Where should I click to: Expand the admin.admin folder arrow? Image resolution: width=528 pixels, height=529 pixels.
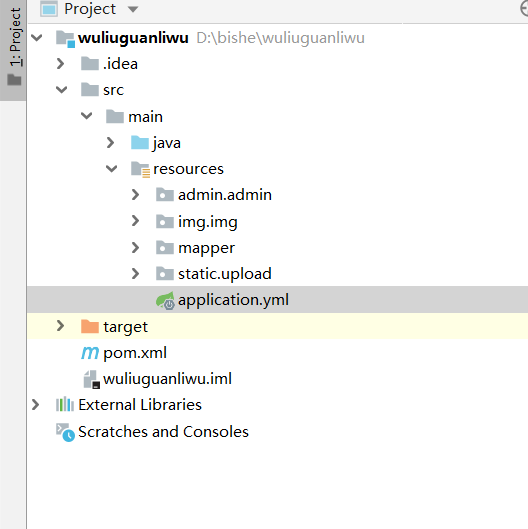click(x=135, y=195)
